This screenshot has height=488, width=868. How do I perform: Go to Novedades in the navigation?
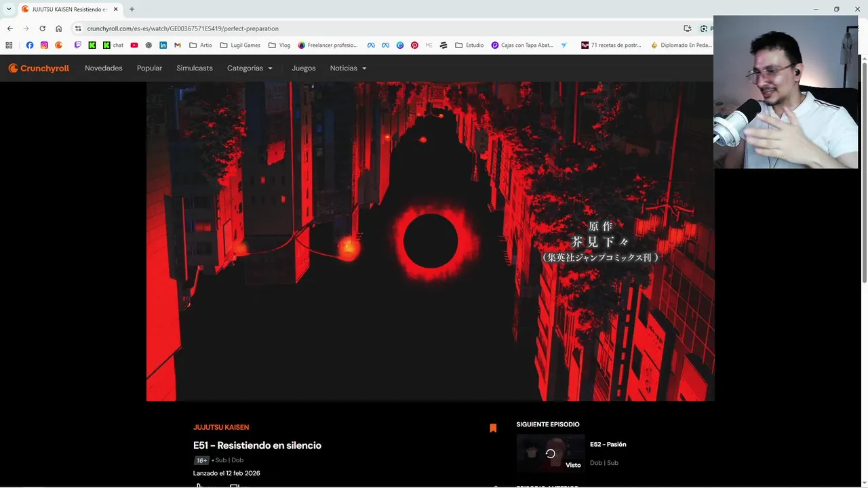point(104,68)
